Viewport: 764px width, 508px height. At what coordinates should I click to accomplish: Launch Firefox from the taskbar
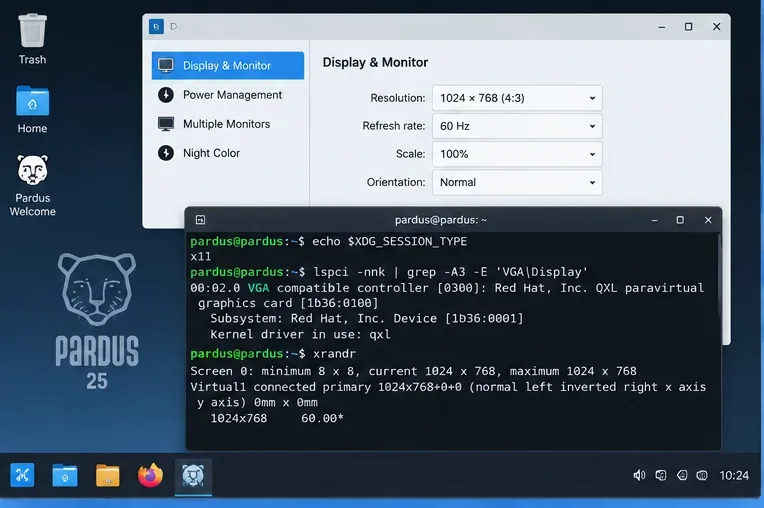[x=150, y=475]
